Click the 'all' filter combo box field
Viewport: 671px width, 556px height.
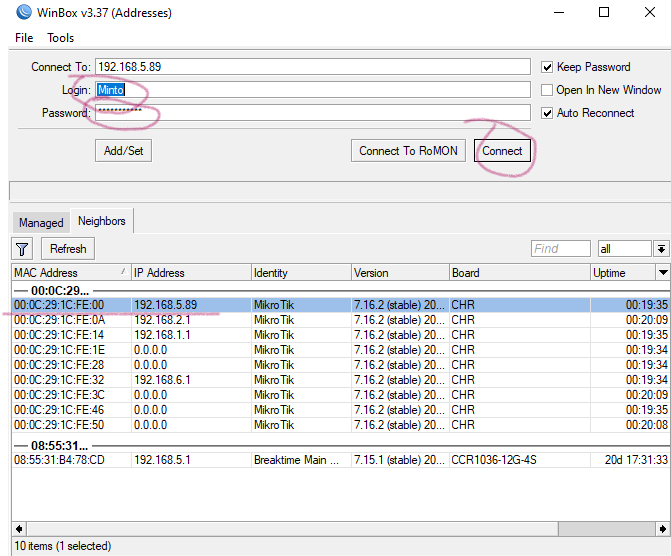coord(625,249)
